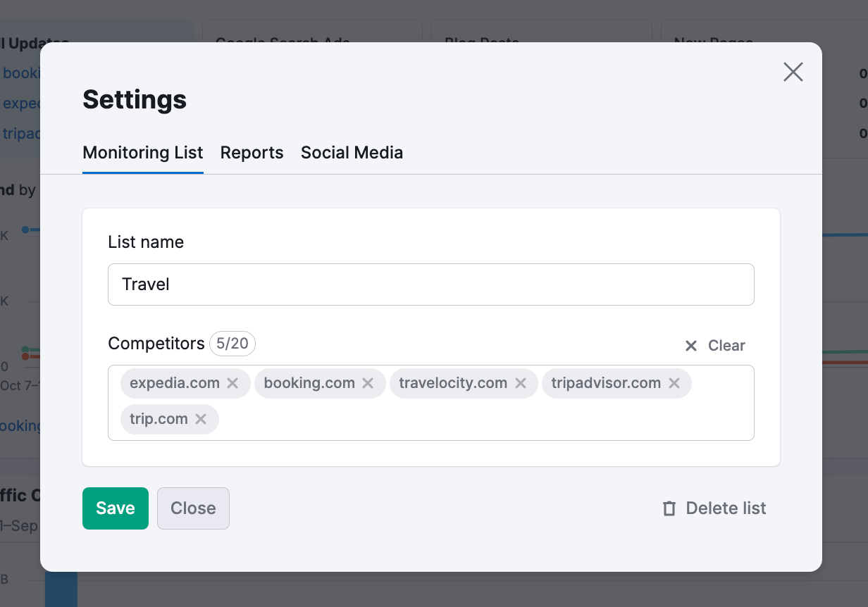Switch to the Reports tab
Image resolution: width=868 pixels, height=607 pixels.
coord(252,152)
